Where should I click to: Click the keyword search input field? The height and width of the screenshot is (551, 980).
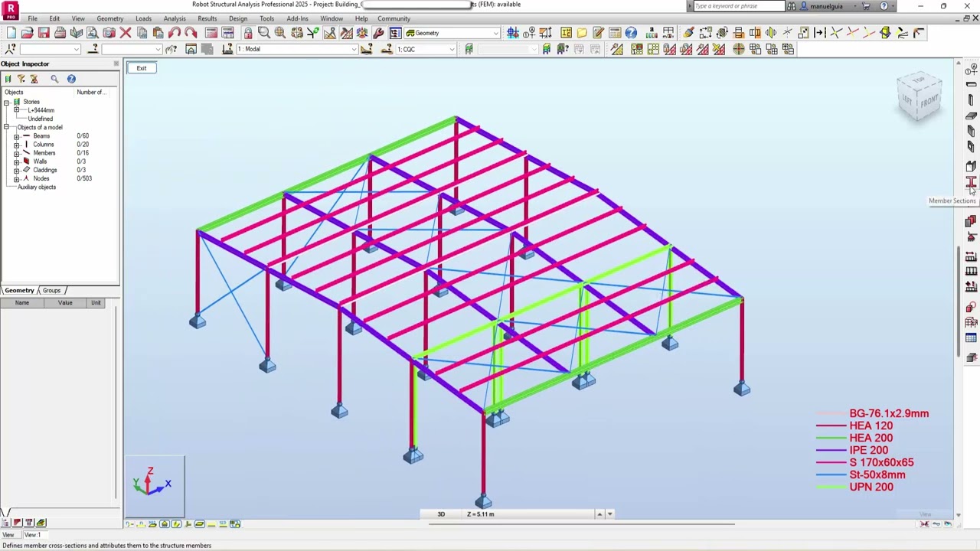(738, 6)
